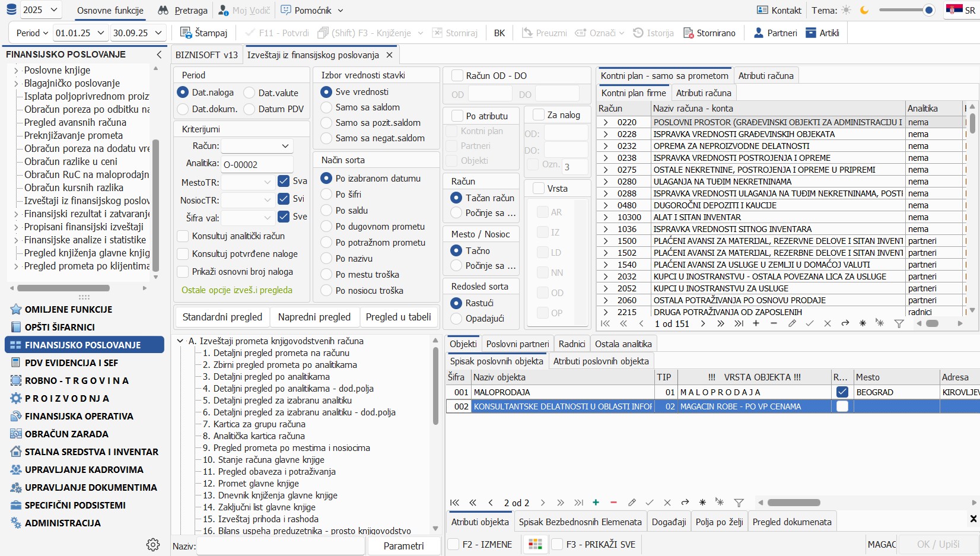Select the Samo sa saldom radio option

click(326, 107)
